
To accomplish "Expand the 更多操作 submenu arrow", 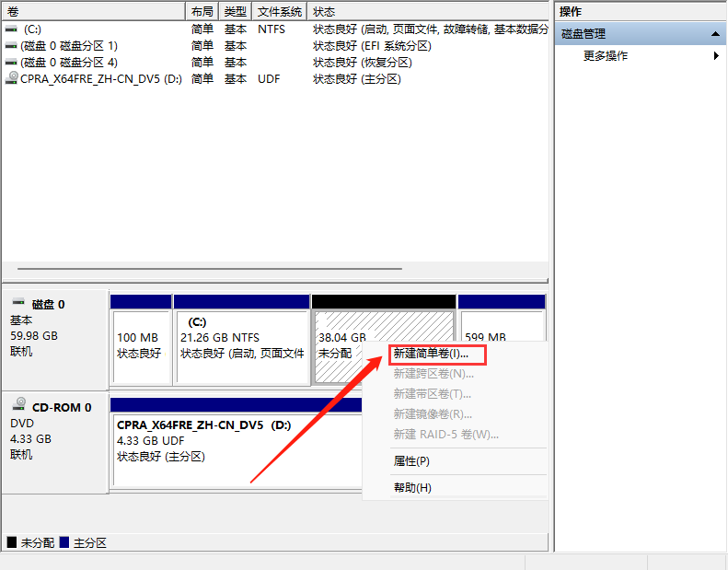I will pyautogui.click(x=716, y=56).
